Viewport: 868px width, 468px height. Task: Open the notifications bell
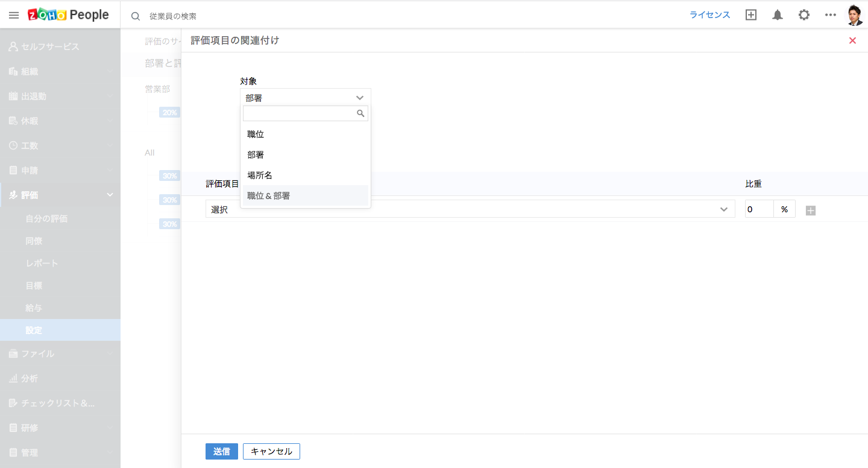tap(778, 15)
